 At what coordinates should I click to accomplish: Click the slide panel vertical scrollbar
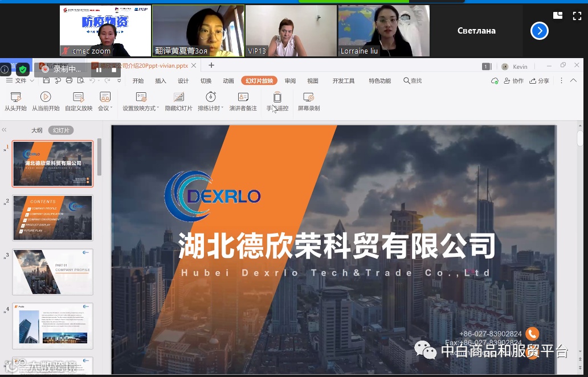pyautogui.click(x=99, y=157)
